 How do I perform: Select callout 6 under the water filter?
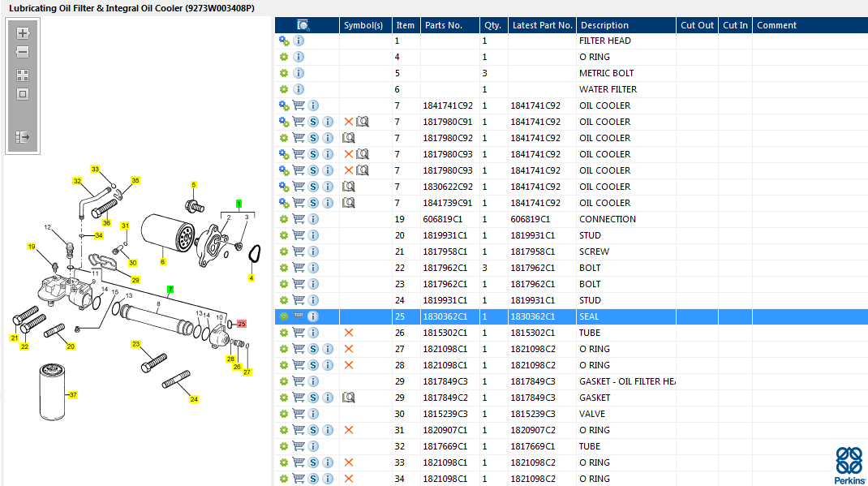pos(162,262)
